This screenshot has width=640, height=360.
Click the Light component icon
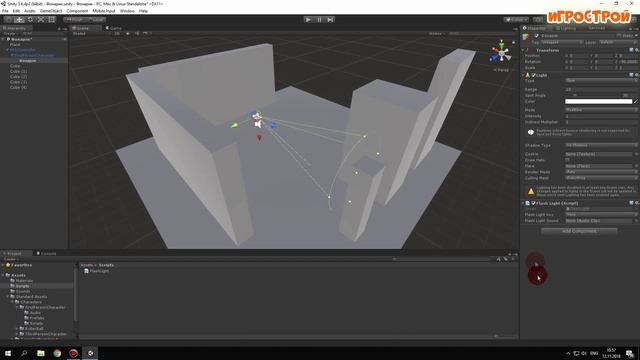(x=527, y=75)
